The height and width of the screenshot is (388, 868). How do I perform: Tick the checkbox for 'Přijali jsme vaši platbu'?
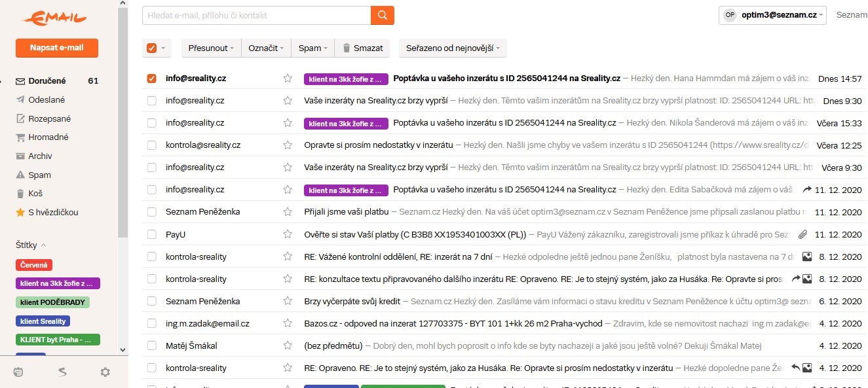click(x=152, y=212)
